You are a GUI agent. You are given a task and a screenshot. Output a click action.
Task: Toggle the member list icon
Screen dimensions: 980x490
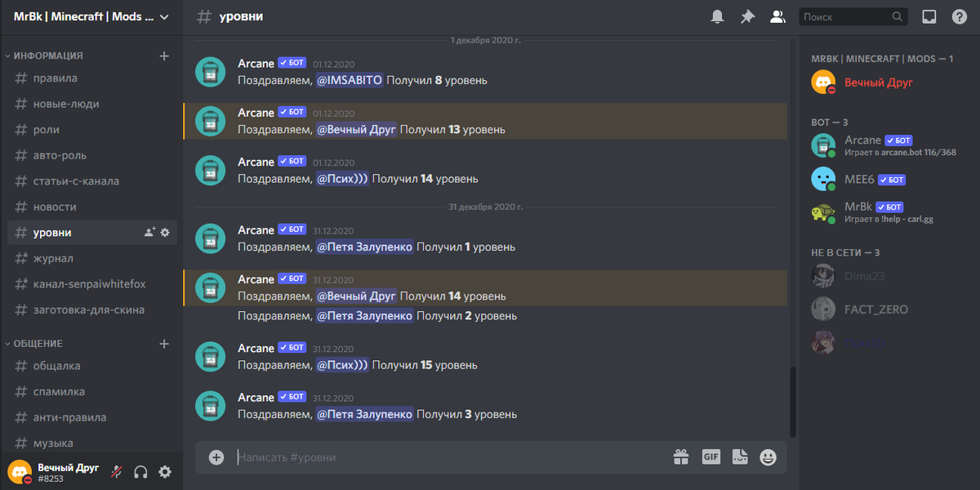click(777, 16)
